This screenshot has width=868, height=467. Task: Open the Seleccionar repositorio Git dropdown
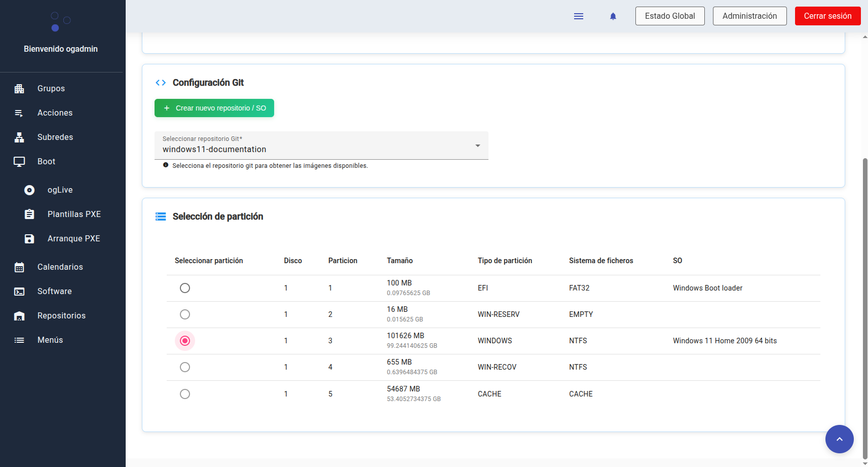point(321,146)
